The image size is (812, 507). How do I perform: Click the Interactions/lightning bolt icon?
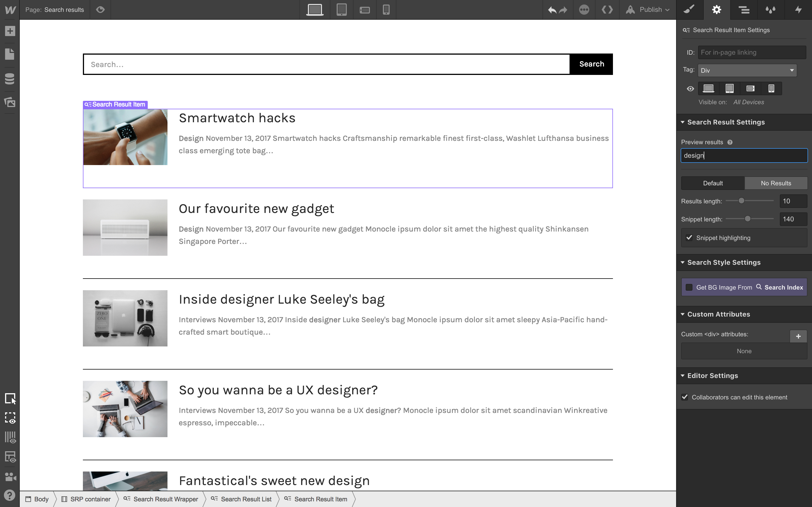pos(798,9)
